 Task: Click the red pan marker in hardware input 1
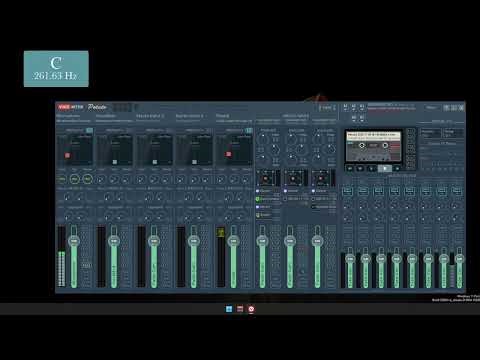click(68, 155)
